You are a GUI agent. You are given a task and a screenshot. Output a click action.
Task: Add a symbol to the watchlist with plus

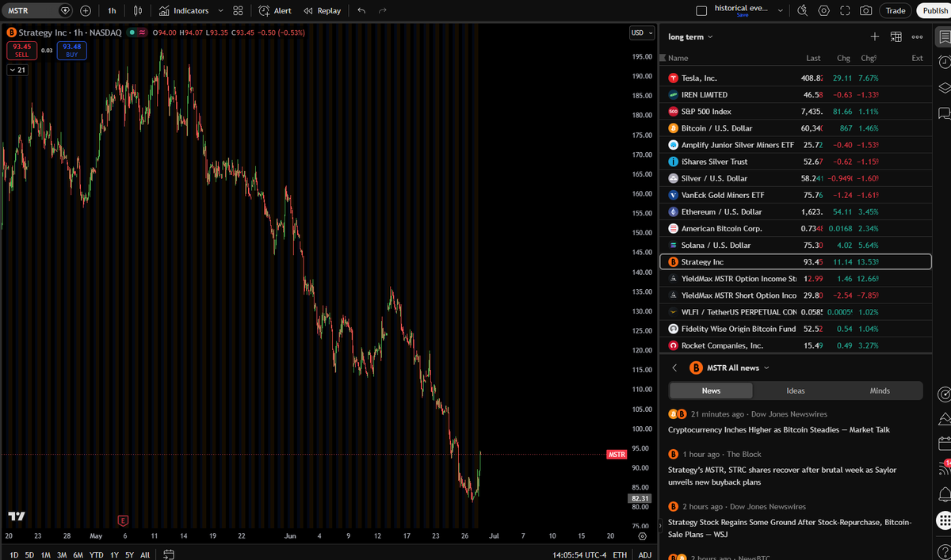click(875, 36)
